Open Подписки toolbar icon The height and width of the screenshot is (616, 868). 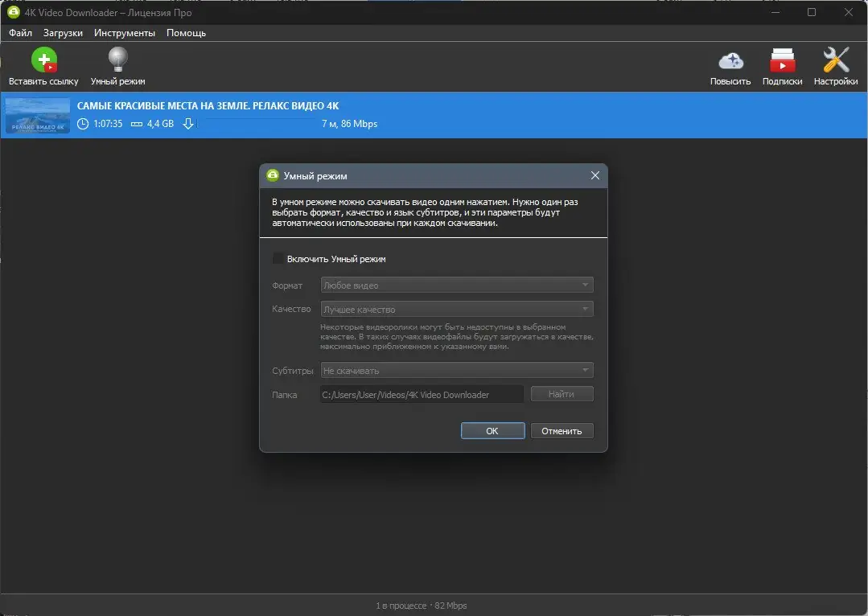tap(782, 60)
